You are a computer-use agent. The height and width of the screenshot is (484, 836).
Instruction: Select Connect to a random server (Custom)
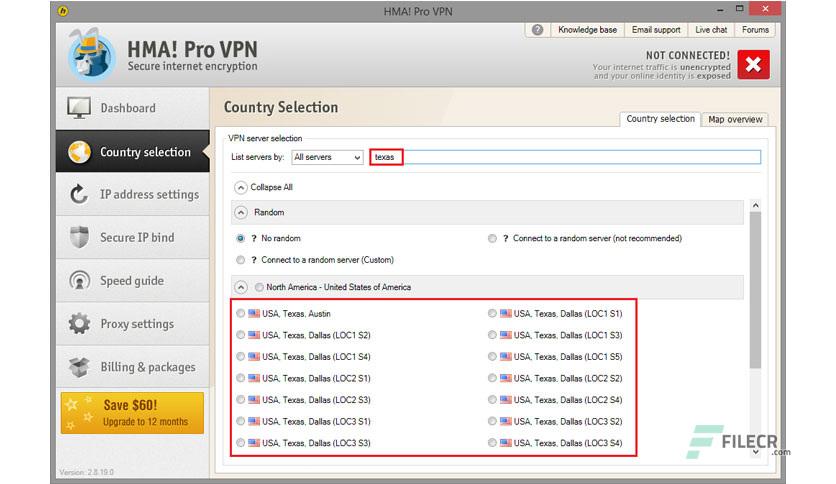click(240, 260)
